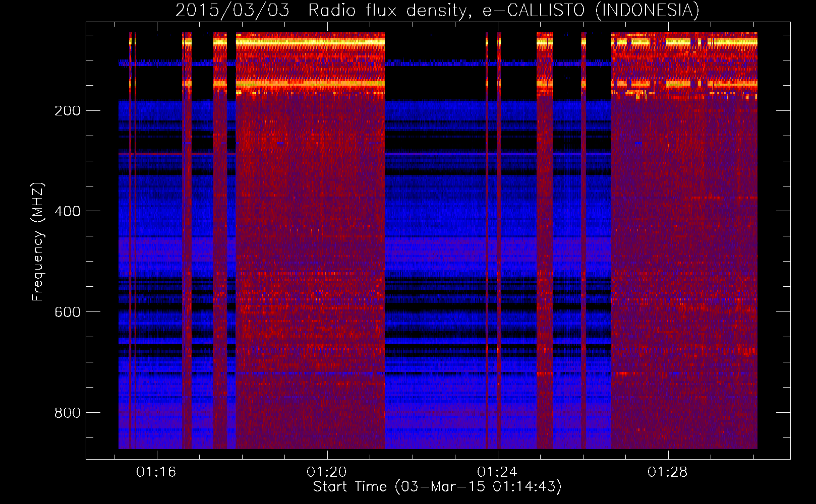
Task: Click the 'Frequency (MHZ)' axis label
Action: point(38,241)
